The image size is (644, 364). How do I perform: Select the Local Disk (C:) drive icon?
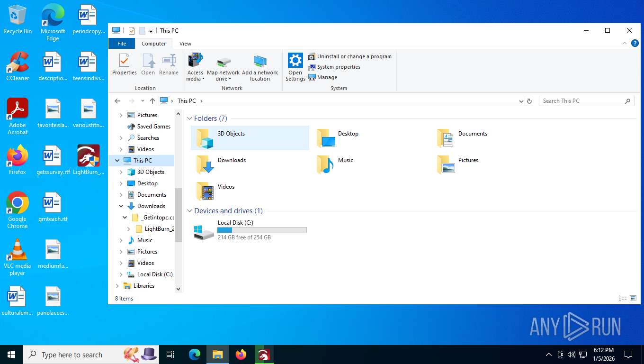(x=204, y=232)
